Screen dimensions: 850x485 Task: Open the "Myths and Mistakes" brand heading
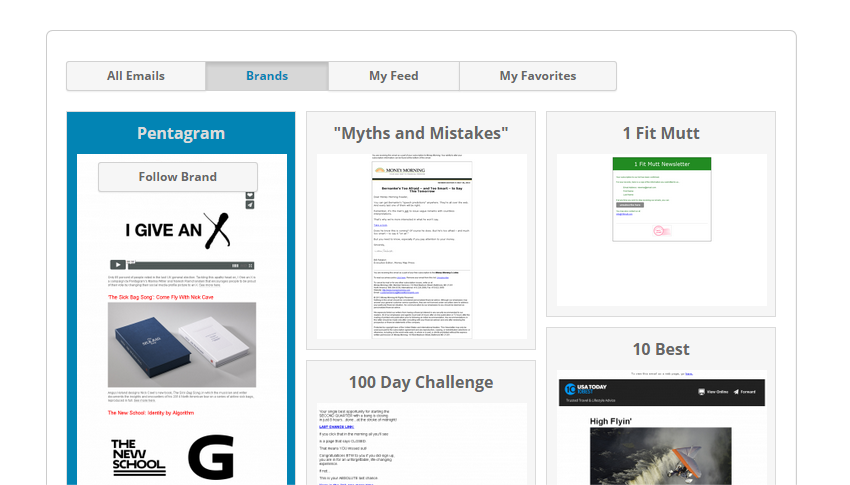pos(421,133)
